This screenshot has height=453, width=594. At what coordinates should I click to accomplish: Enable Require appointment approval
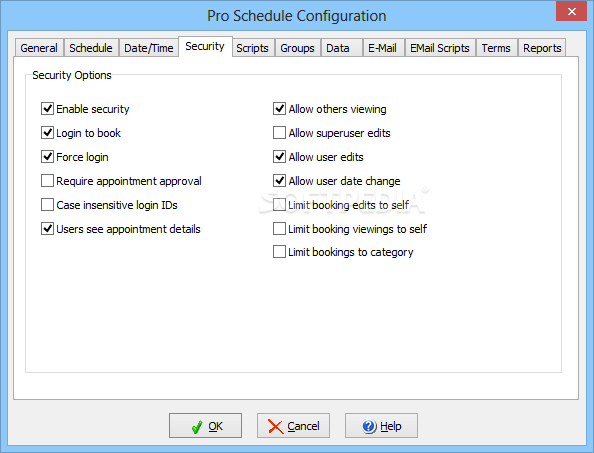click(x=47, y=181)
